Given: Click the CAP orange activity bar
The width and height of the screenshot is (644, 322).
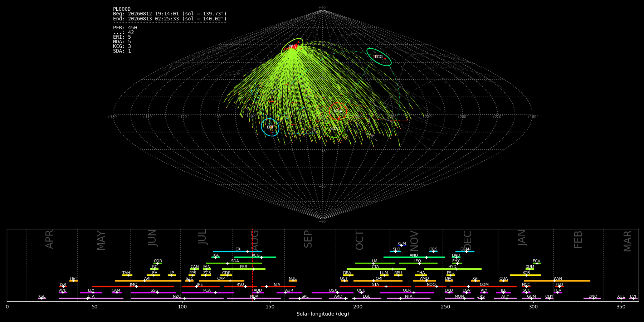Looking at the screenshot, I should coord(222,281).
